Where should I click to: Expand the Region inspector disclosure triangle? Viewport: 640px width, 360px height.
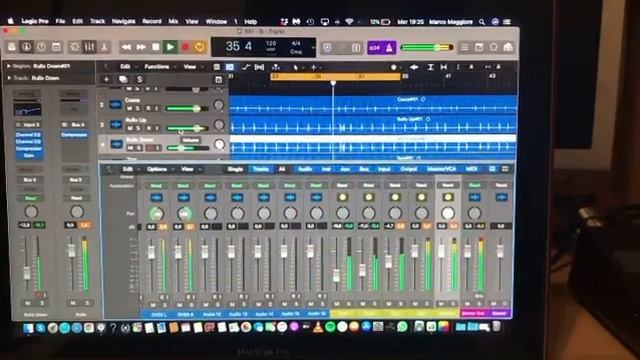[9, 66]
